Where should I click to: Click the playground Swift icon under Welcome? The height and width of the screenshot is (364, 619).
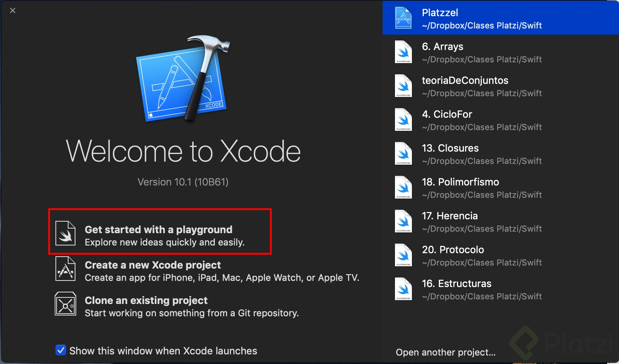(x=65, y=233)
